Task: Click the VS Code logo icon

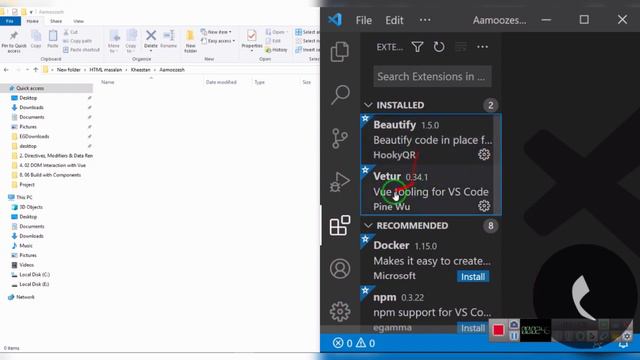Action: pos(335,20)
